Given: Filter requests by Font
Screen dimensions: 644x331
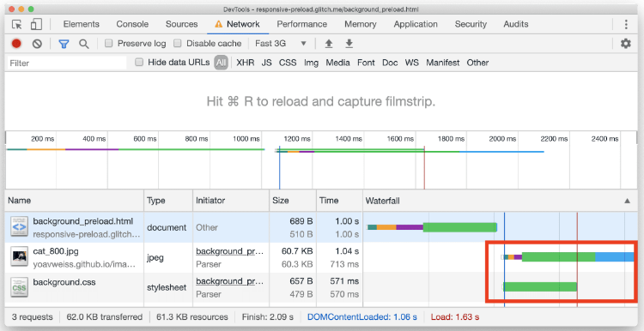Looking at the screenshot, I should point(366,63).
